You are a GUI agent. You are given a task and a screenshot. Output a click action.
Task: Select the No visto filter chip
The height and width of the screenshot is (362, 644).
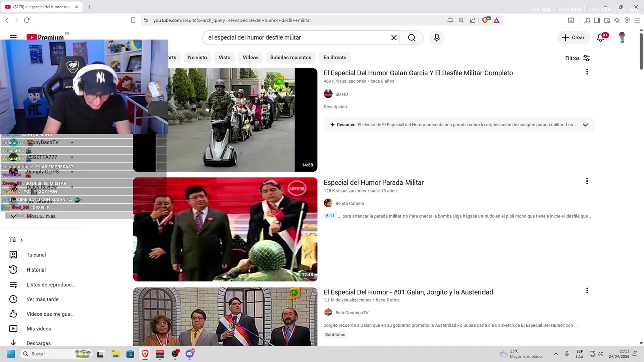pos(197,58)
